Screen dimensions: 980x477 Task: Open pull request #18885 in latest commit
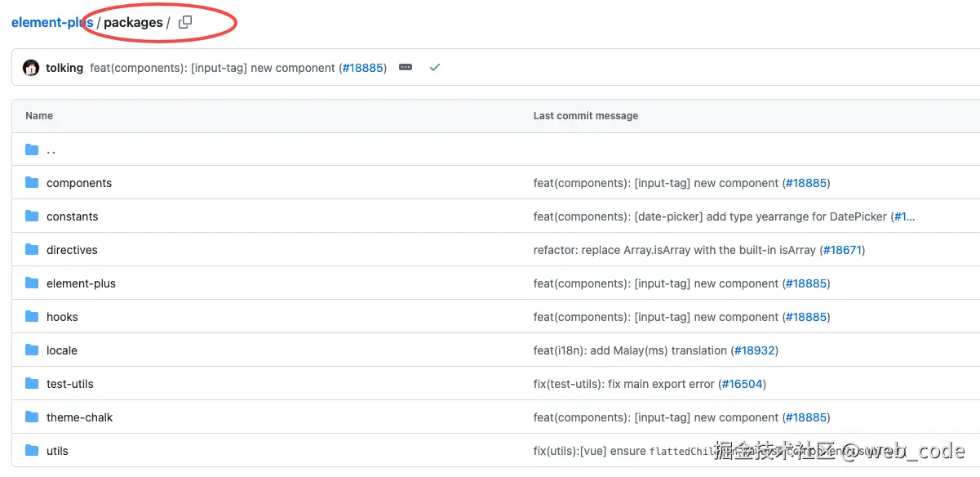coord(363,68)
